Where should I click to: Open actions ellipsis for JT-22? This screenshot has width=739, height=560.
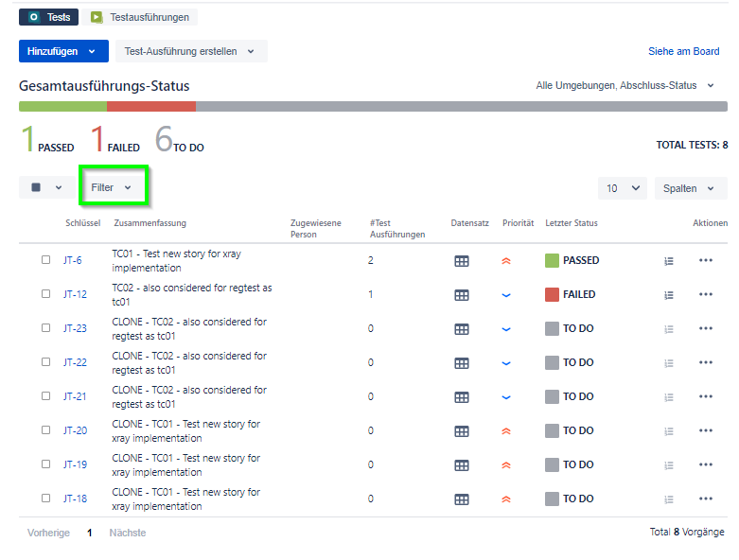coord(706,362)
